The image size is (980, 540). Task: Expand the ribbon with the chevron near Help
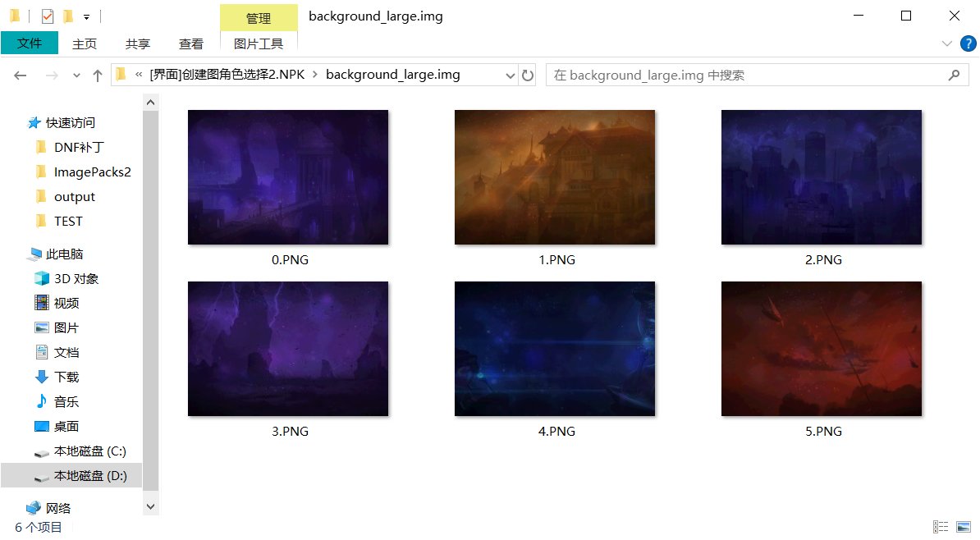coord(947,43)
